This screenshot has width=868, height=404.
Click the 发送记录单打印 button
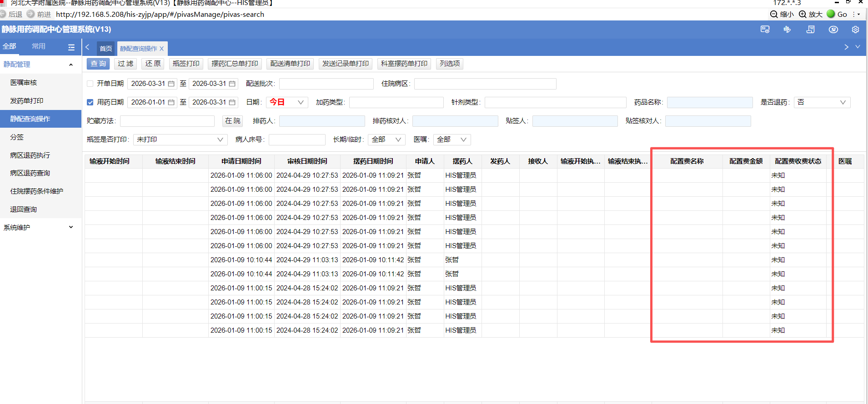pyautogui.click(x=346, y=64)
